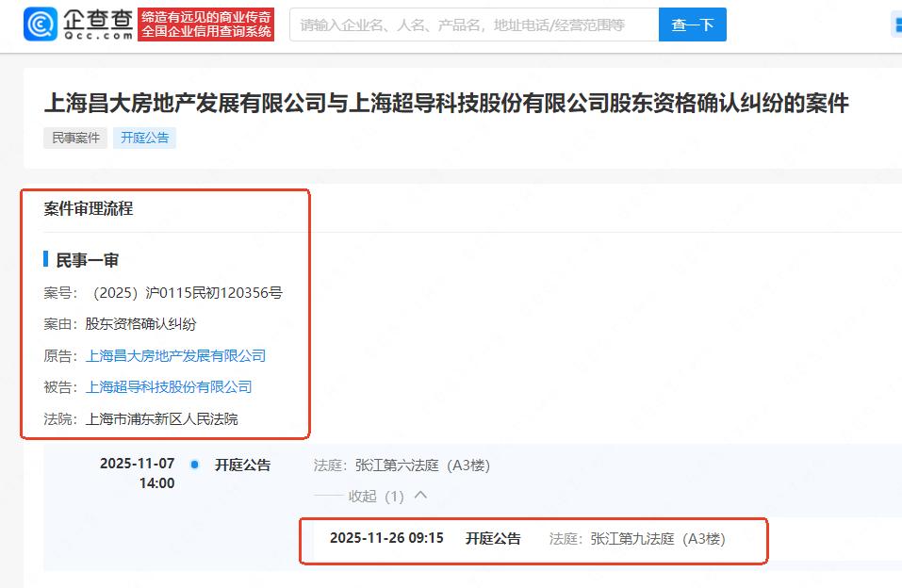
Task: Select the 民事案件 tag
Action: (75, 139)
